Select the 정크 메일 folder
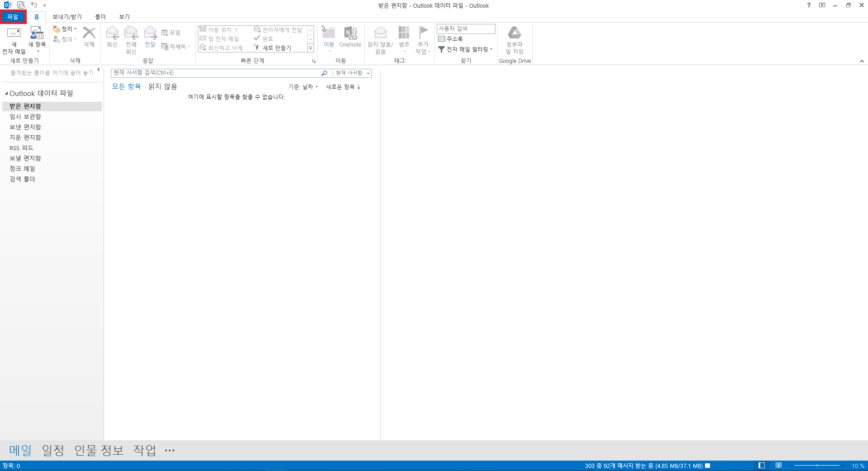Image resolution: width=868 pixels, height=471 pixels. (52, 169)
